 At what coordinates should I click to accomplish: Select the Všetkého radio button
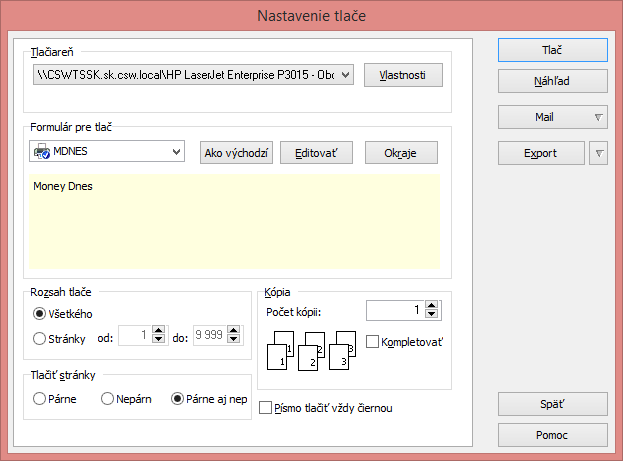(x=40, y=313)
